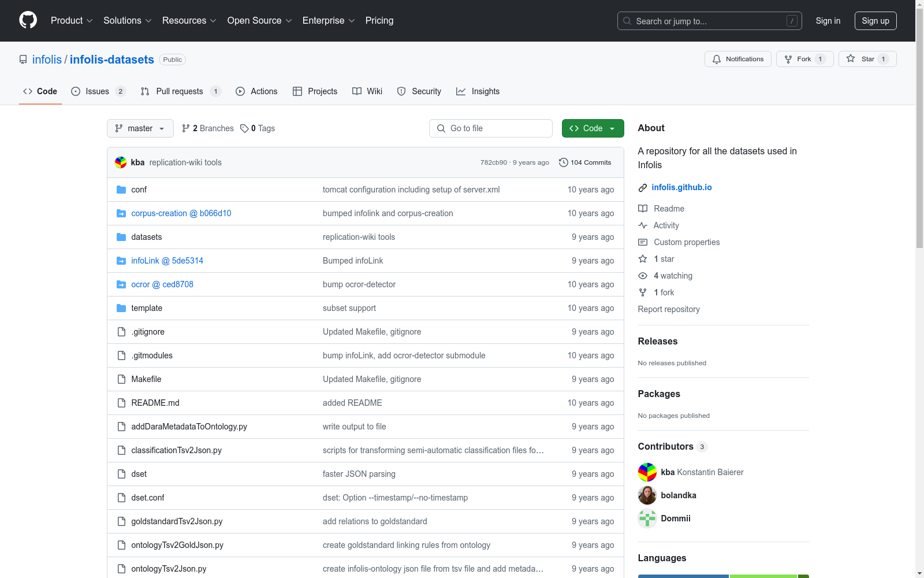
Task: Open the infolis owner link
Action: point(47,60)
